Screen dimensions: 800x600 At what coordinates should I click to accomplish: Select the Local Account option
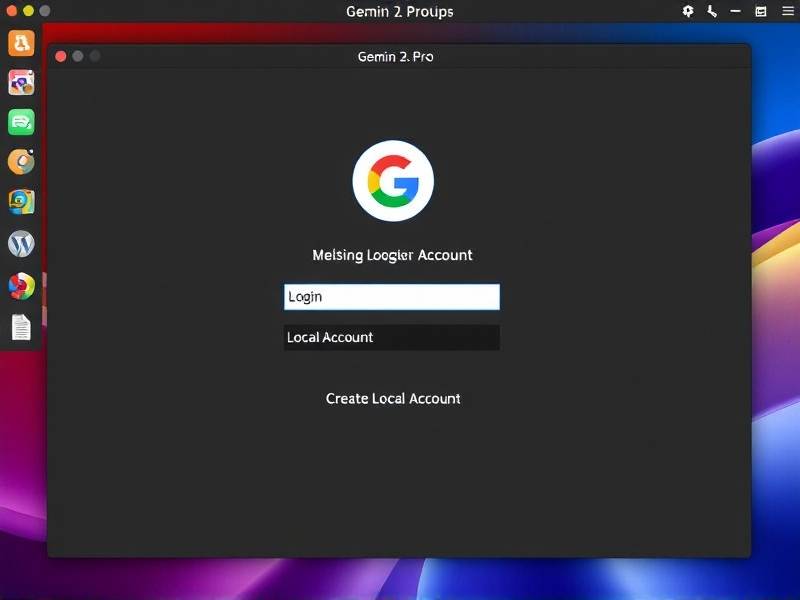[392, 337]
